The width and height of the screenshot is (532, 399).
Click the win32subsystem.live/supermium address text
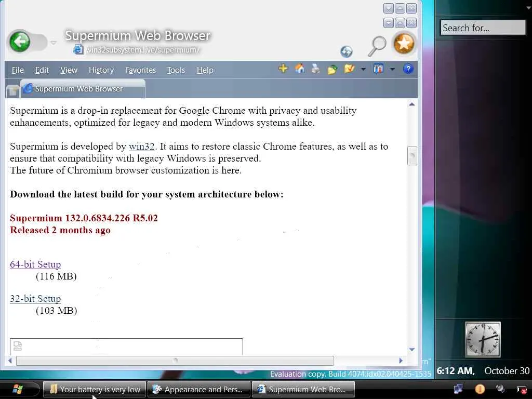coord(142,50)
